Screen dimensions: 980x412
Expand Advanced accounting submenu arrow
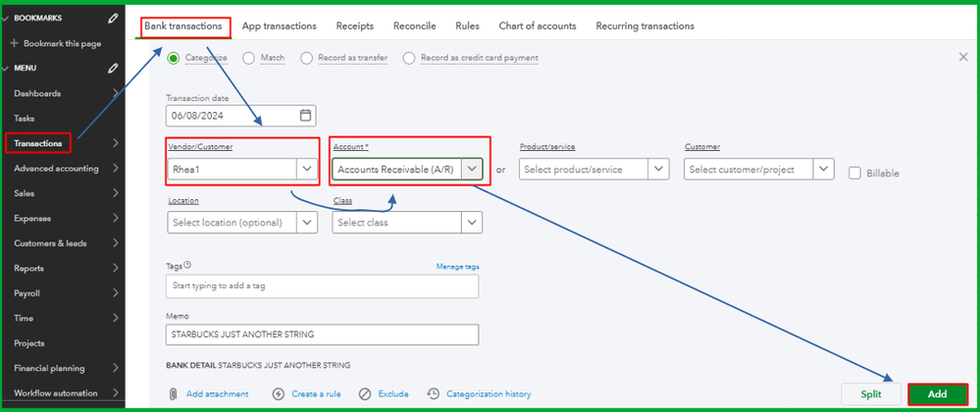[116, 168]
